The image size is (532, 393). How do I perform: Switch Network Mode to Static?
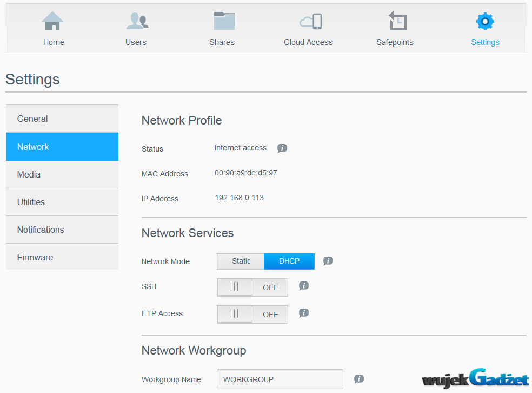[241, 261]
